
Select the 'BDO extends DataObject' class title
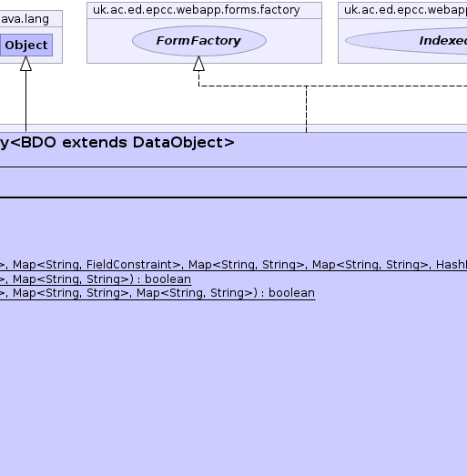point(117,142)
